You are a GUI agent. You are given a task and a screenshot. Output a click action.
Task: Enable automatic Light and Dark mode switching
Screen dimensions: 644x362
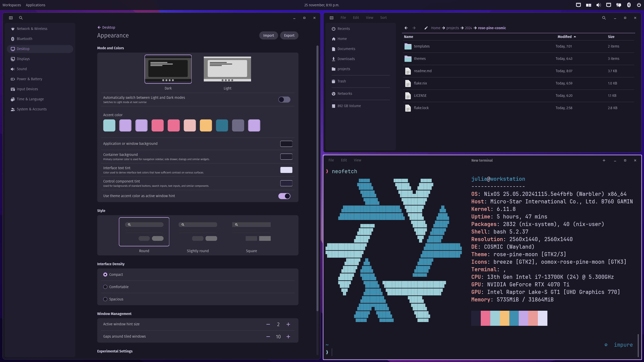(284, 100)
